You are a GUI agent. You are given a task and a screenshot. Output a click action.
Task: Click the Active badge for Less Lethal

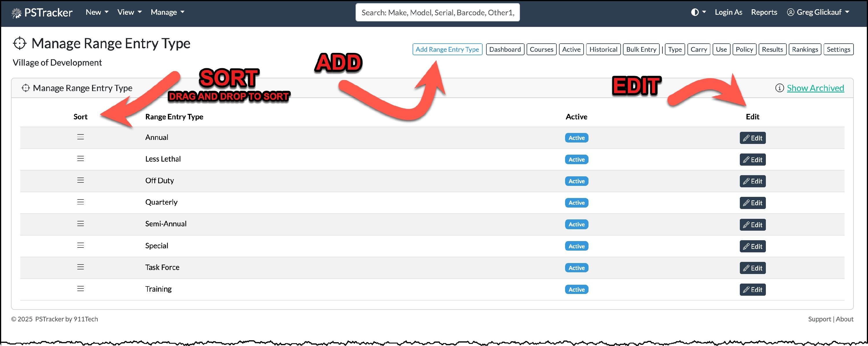pos(576,160)
